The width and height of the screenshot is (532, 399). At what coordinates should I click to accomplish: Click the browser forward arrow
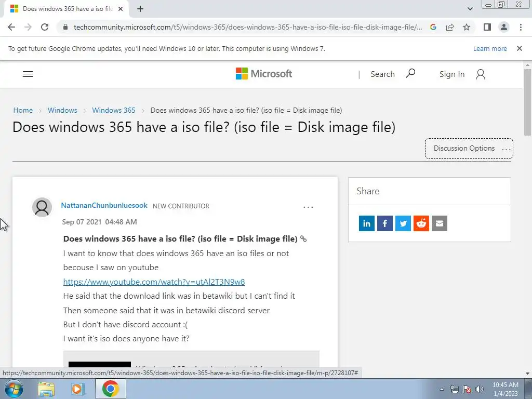tap(28, 27)
